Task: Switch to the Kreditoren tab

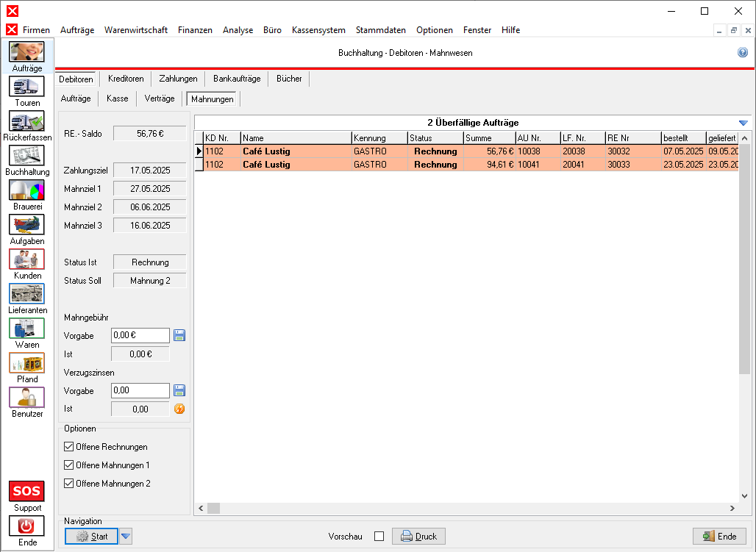Action: 125,79
